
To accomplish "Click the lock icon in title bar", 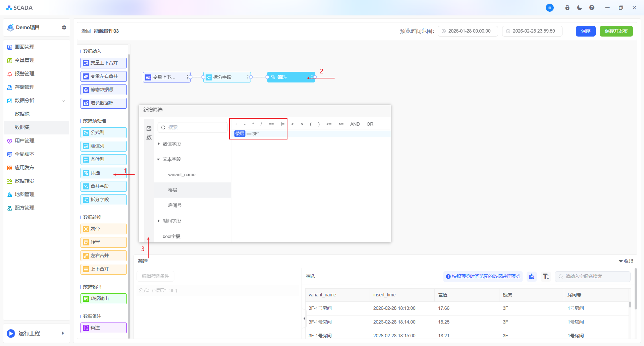I will click(567, 8).
